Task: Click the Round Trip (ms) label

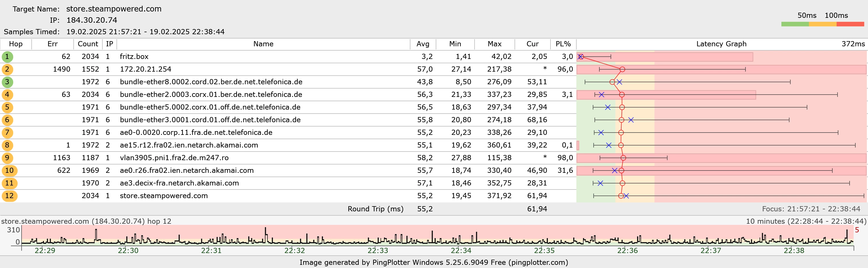Action: coord(375,209)
